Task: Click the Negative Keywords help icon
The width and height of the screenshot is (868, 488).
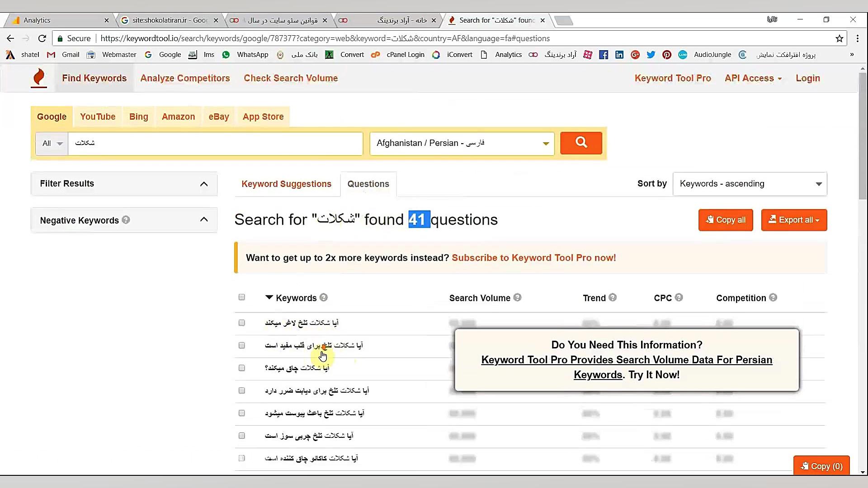Action: (126, 220)
